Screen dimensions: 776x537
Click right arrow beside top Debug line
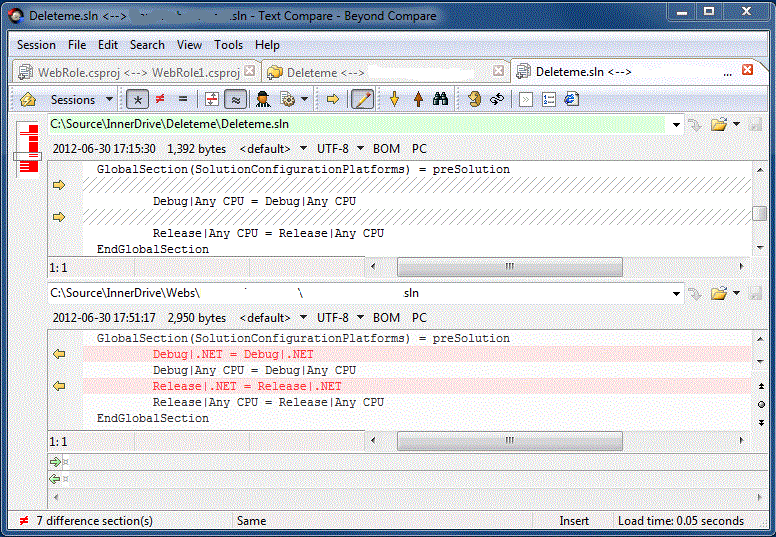click(x=58, y=185)
